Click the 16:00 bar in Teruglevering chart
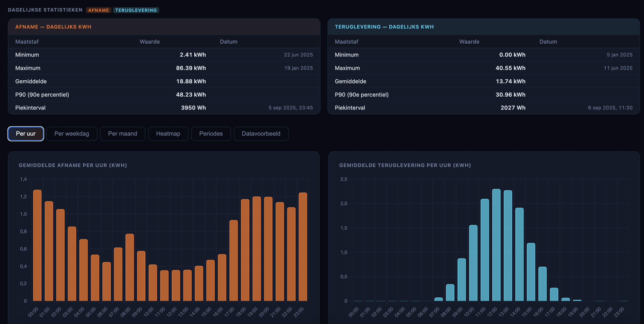 (542, 284)
